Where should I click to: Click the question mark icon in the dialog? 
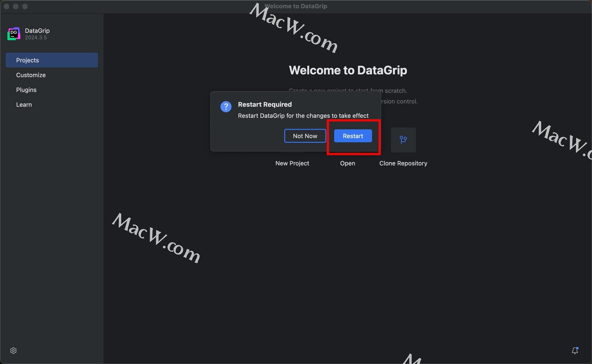click(226, 107)
